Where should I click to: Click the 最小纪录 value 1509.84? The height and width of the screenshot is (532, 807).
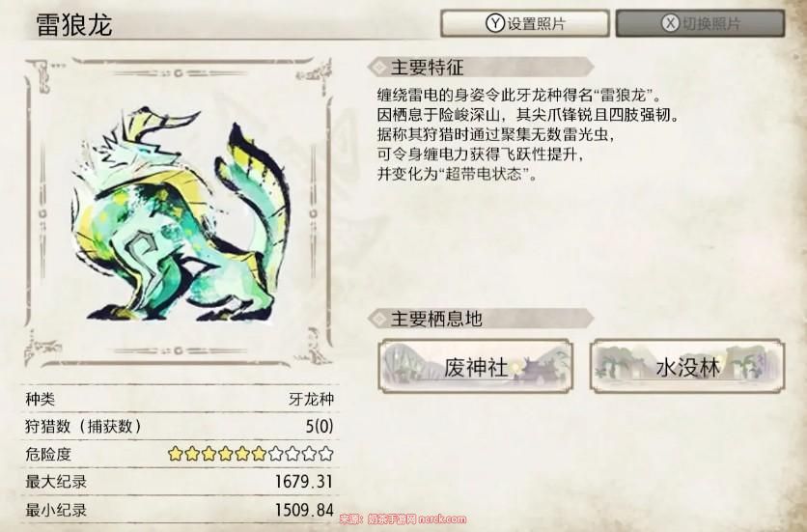click(304, 510)
